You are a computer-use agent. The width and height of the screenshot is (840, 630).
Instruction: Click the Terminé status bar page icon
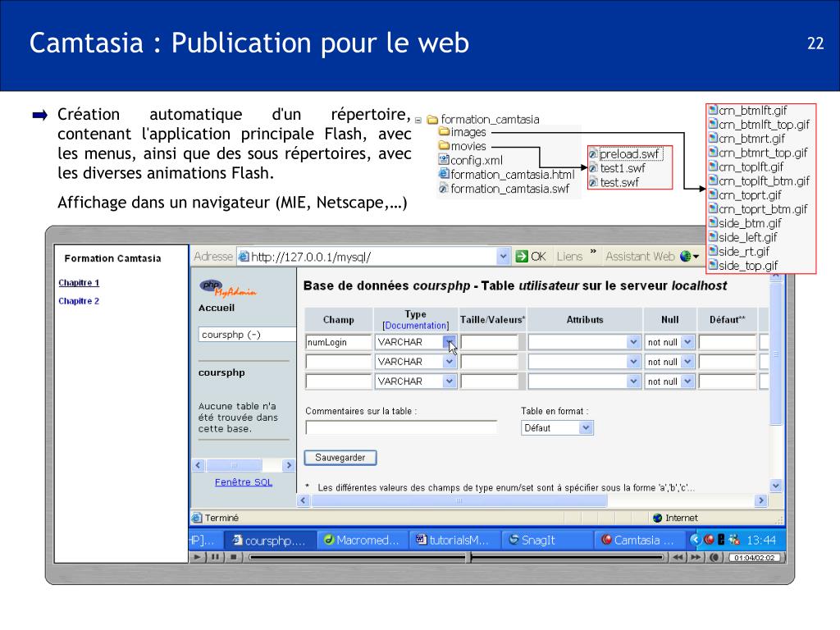pos(197,518)
